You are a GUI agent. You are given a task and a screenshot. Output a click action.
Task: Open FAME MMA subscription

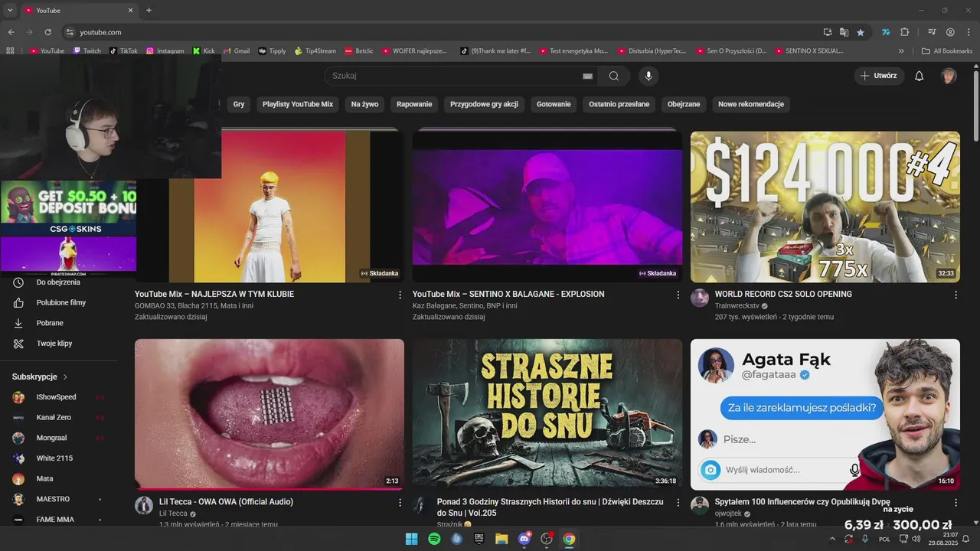click(x=59, y=520)
